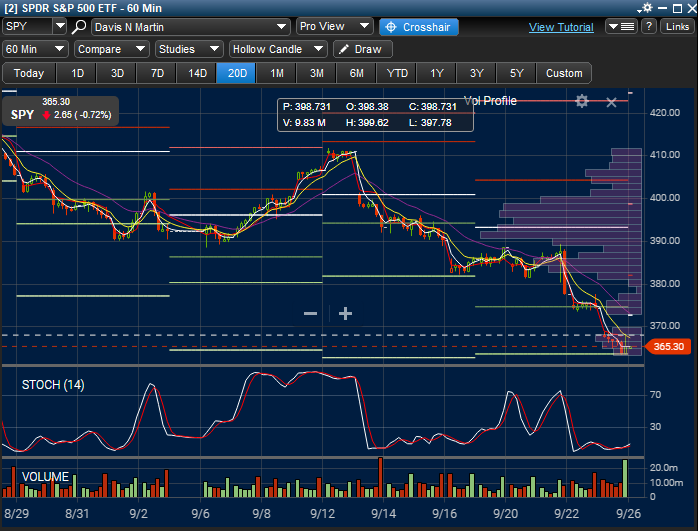
Task: Select the 1D range tab
Action: (77, 73)
